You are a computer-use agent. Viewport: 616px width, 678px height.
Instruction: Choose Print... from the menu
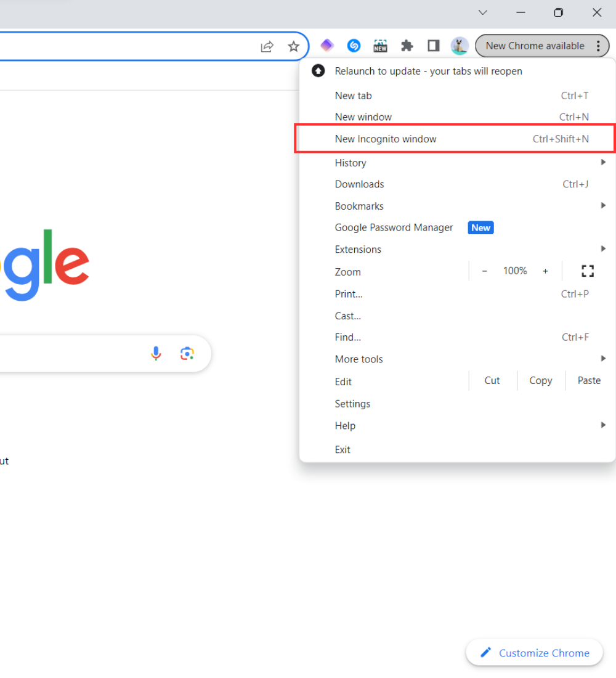click(457, 294)
